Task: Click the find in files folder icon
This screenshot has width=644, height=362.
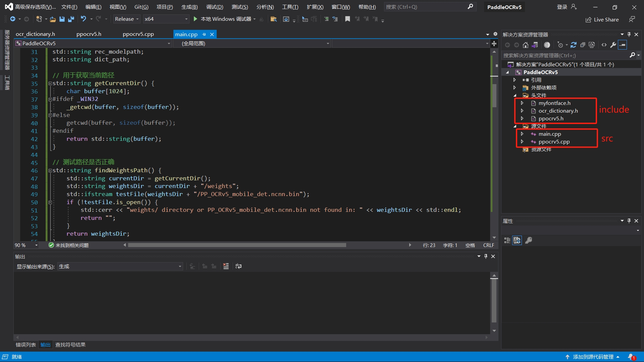Action: (x=273, y=19)
